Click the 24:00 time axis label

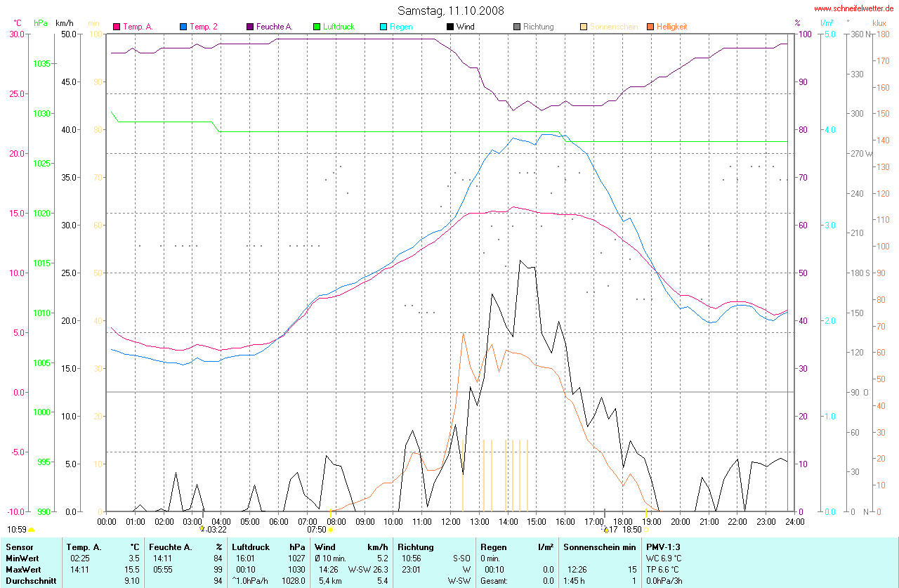(x=794, y=521)
